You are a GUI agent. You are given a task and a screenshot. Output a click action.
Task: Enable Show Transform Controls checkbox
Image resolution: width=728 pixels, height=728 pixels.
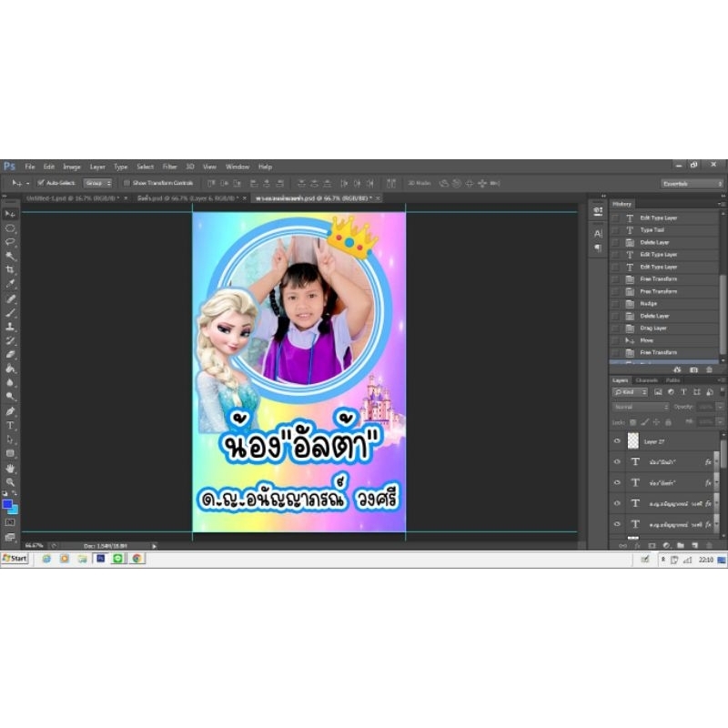126,183
